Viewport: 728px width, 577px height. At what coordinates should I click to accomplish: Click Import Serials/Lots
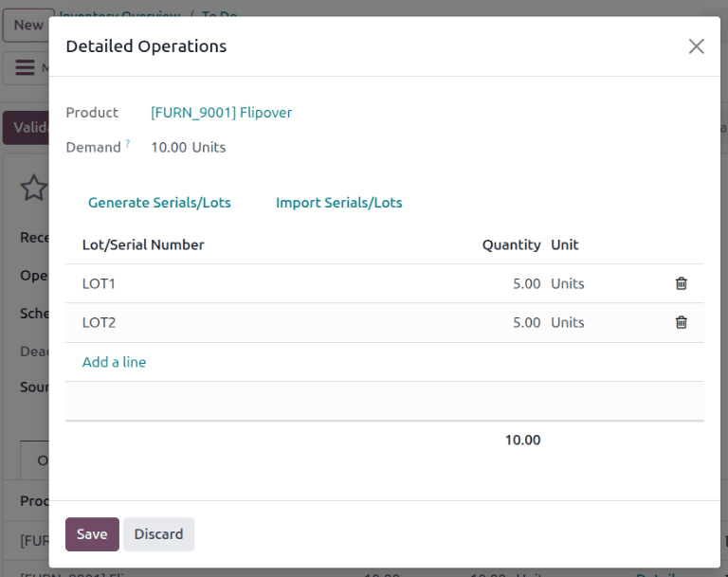tap(338, 203)
